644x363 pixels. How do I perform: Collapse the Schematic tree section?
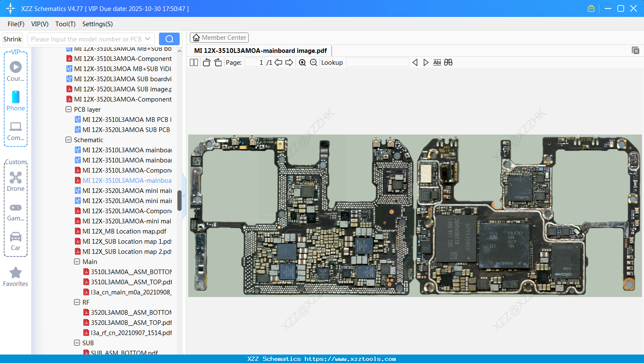(69, 140)
